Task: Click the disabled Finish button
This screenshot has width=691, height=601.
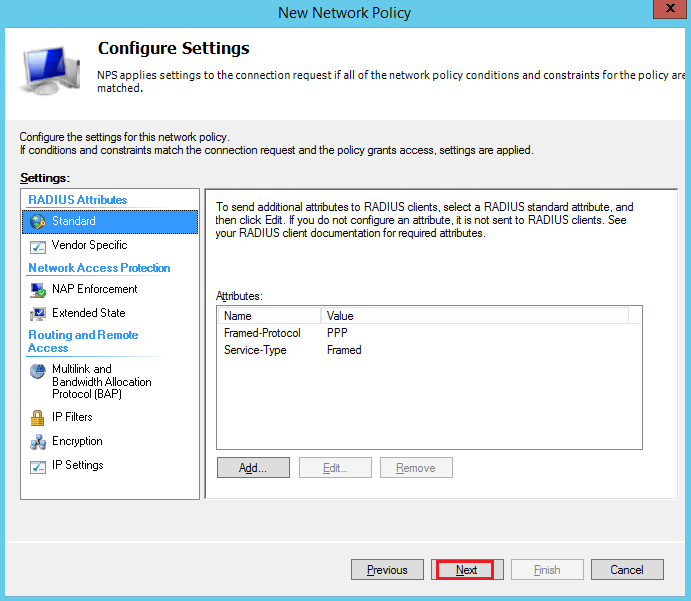Action: click(x=547, y=570)
